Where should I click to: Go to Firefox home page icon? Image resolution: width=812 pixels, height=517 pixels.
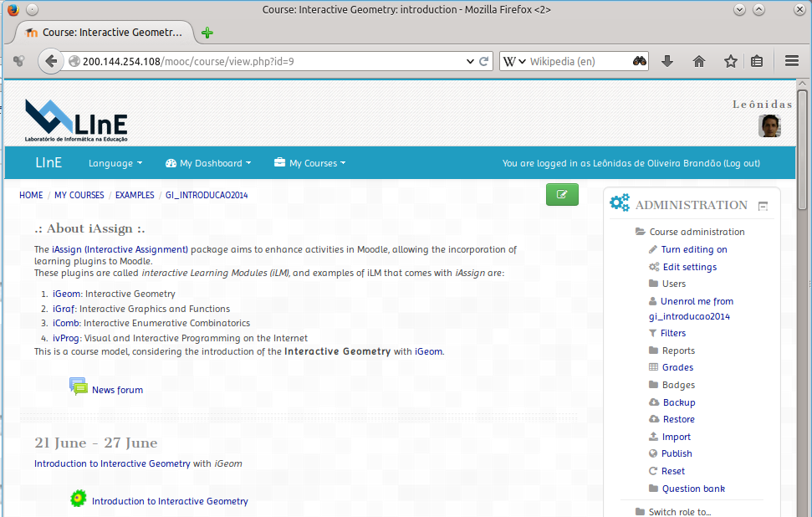pos(698,61)
